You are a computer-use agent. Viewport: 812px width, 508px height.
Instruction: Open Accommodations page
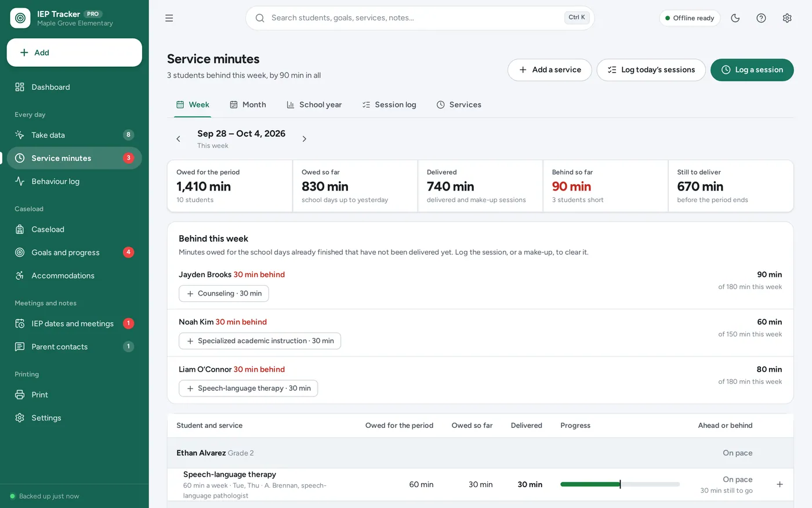click(x=74, y=276)
